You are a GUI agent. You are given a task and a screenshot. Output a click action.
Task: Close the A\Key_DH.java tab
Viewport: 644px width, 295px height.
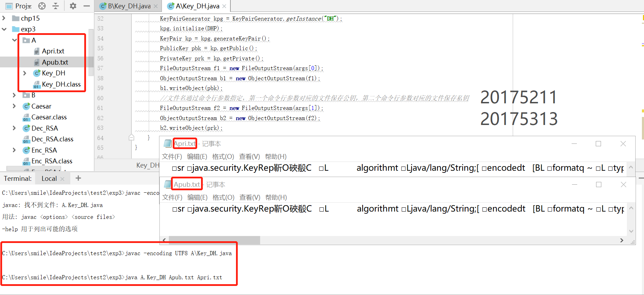pos(224,6)
